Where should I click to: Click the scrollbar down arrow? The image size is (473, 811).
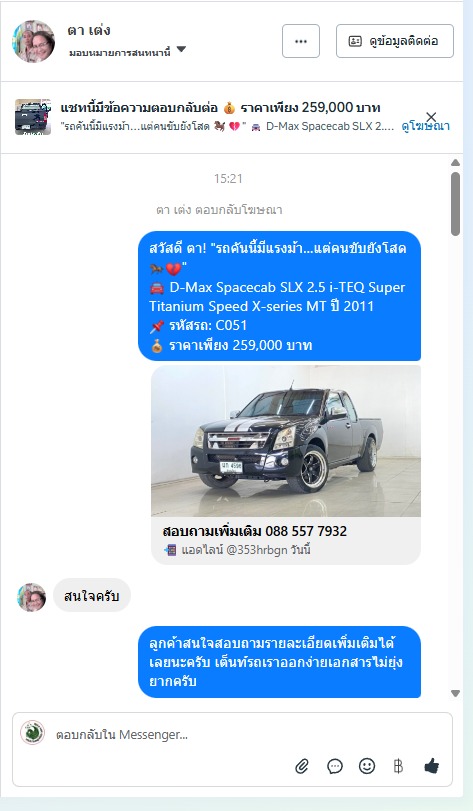(x=455, y=694)
